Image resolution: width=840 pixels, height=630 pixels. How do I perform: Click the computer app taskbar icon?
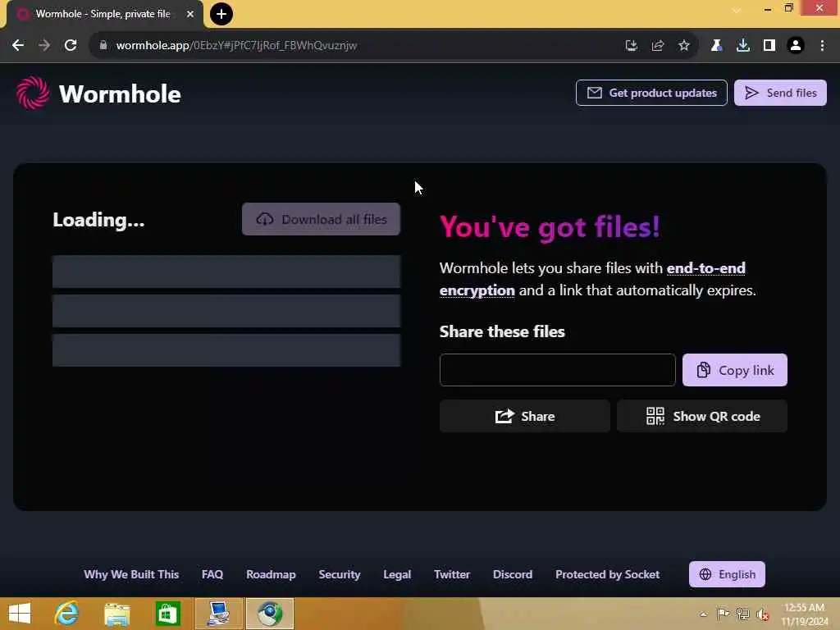coord(218,614)
